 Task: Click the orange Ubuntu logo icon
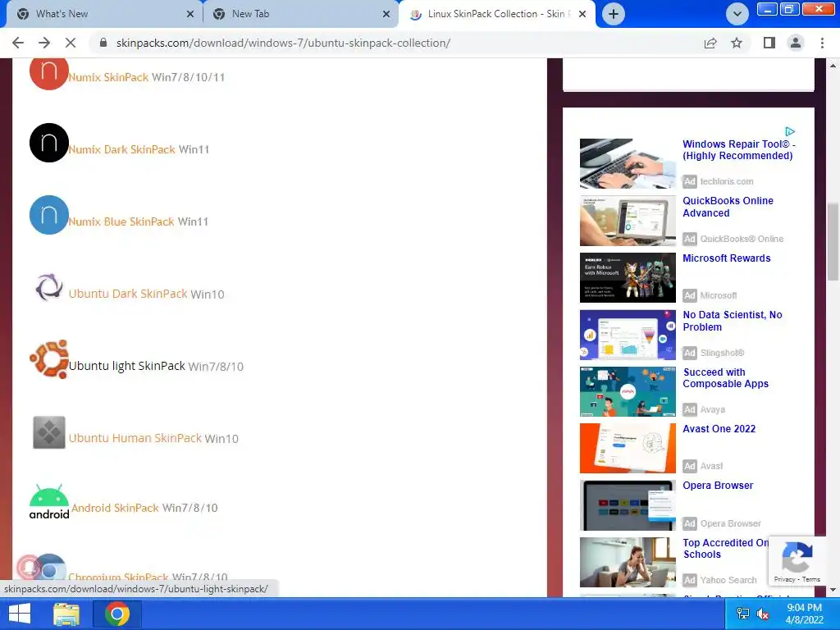tap(48, 359)
